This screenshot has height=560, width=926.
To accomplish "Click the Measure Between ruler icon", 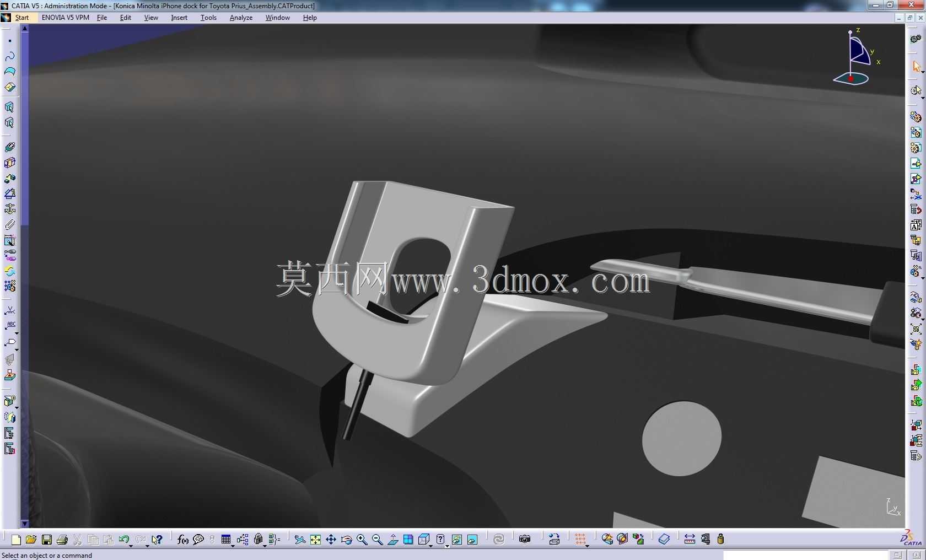I will [x=690, y=539].
